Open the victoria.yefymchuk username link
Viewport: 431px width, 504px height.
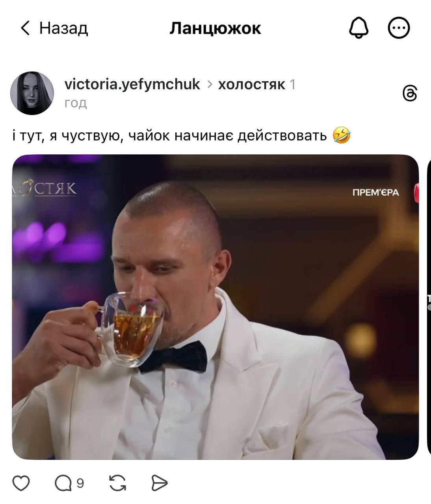(132, 84)
